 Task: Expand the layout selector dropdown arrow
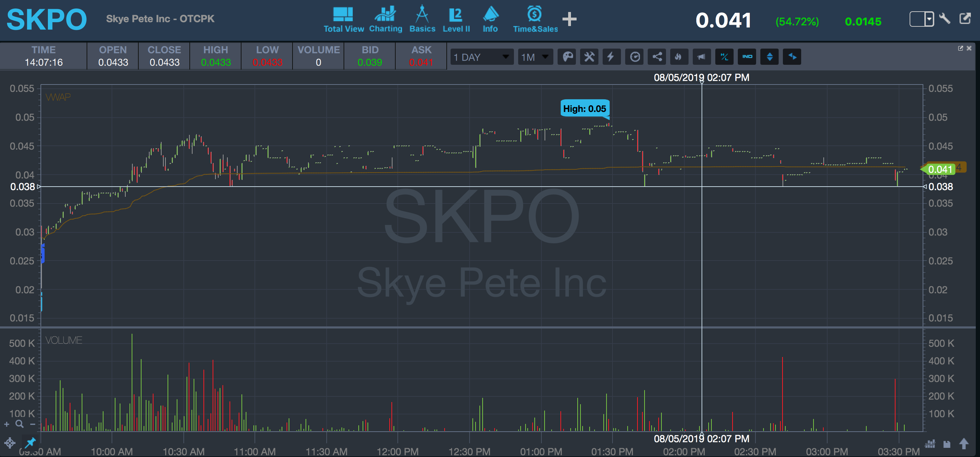(x=929, y=19)
